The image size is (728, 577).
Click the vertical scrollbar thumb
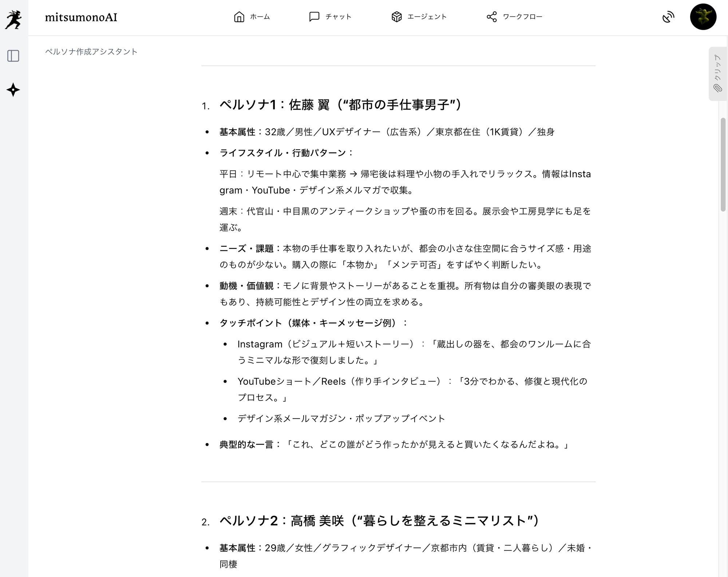coord(723,164)
